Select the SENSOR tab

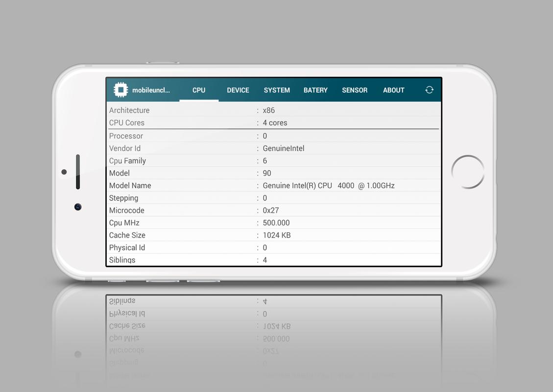coord(355,90)
